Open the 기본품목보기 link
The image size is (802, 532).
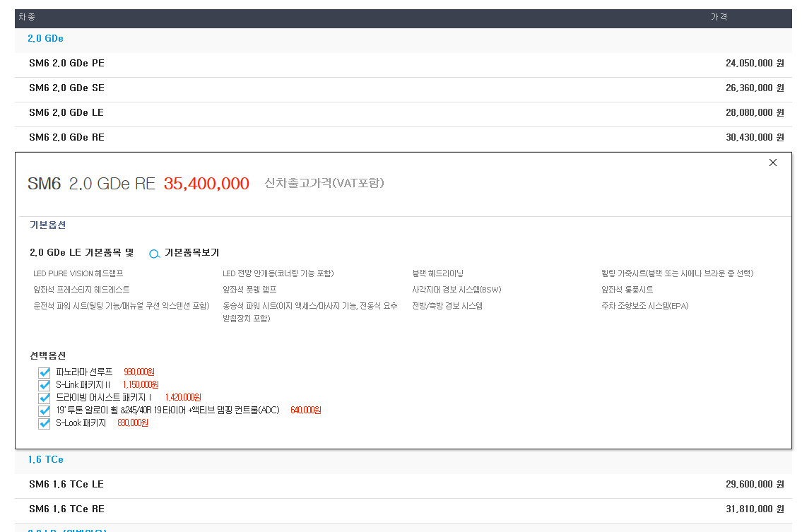coord(191,253)
